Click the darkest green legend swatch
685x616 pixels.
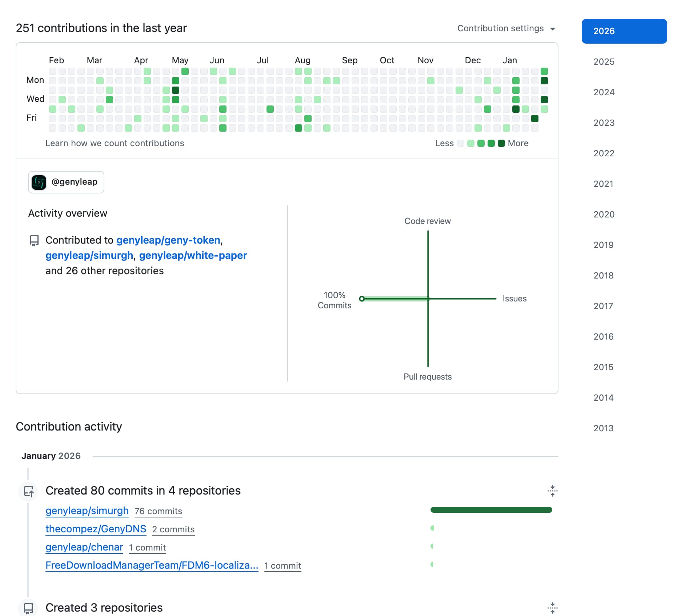click(501, 143)
